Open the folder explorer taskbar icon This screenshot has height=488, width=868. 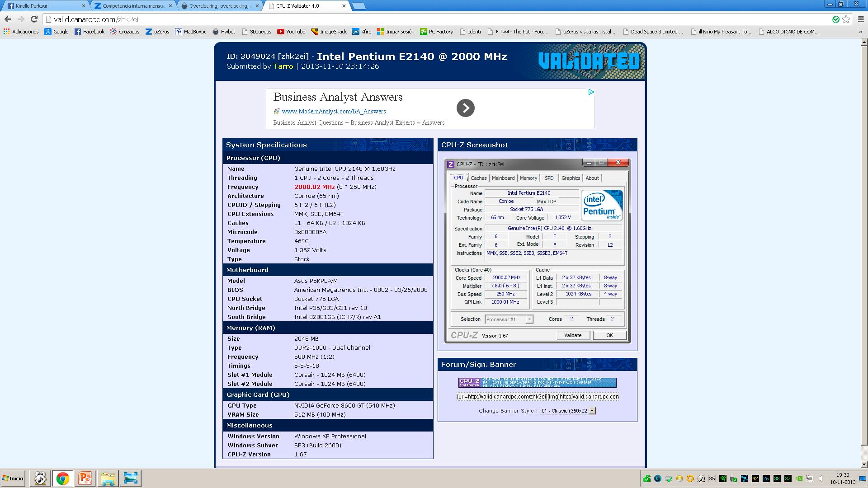coord(108,479)
